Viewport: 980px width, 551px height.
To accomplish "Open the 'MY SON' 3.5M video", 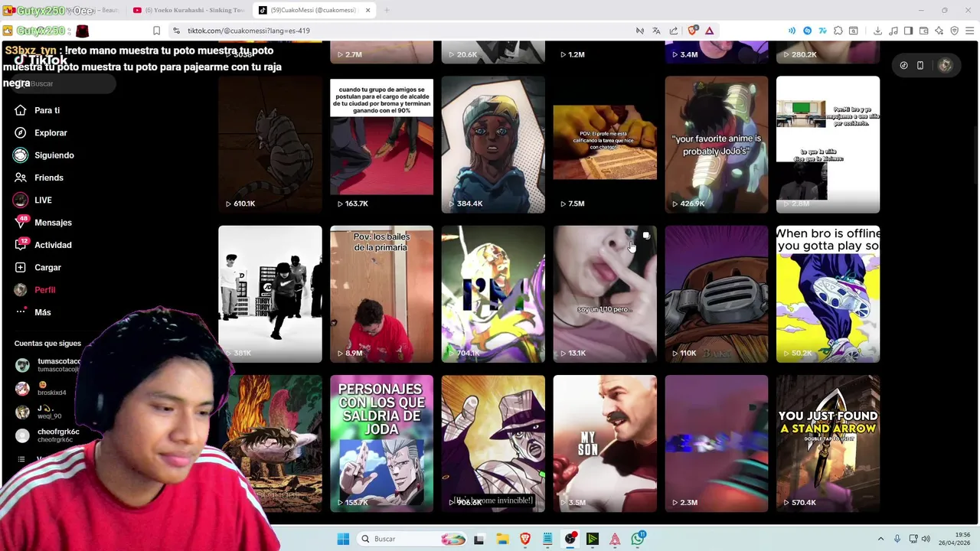I will tap(605, 443).
